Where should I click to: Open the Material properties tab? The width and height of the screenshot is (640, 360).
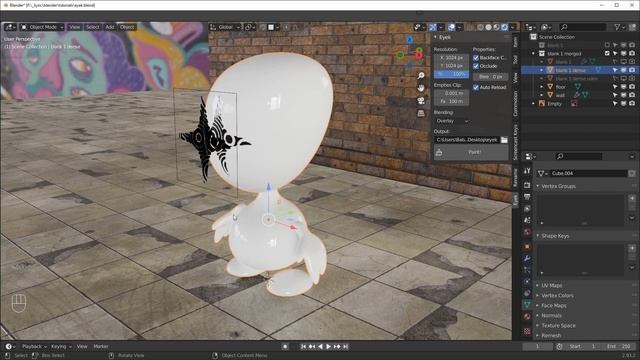pos(527,317)
